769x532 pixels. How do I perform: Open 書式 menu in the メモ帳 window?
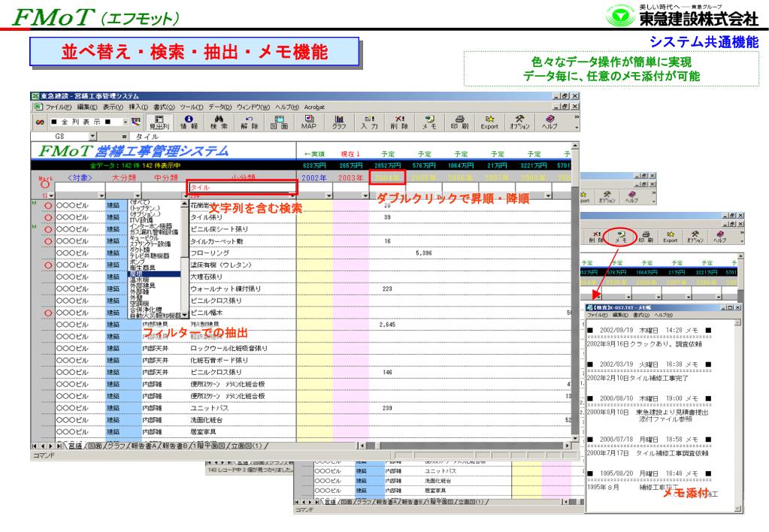[x=642, y=315]
